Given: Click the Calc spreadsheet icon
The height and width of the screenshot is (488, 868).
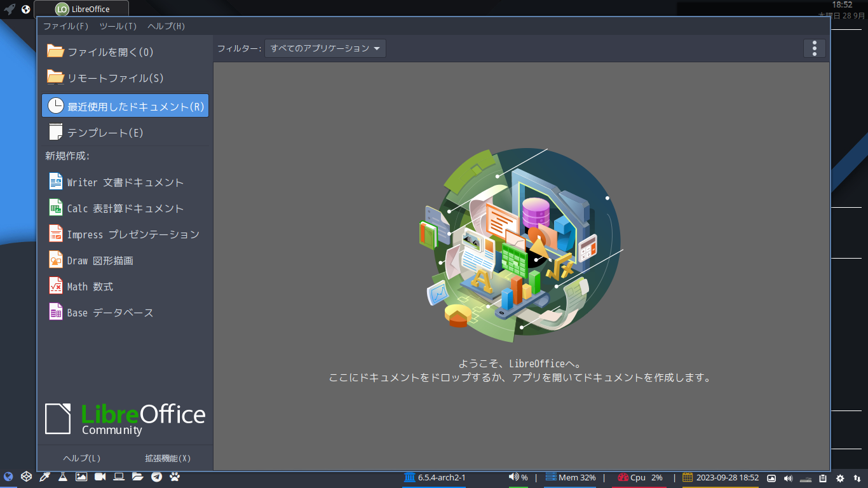Looking at the screenshot, I should [56, 208].
